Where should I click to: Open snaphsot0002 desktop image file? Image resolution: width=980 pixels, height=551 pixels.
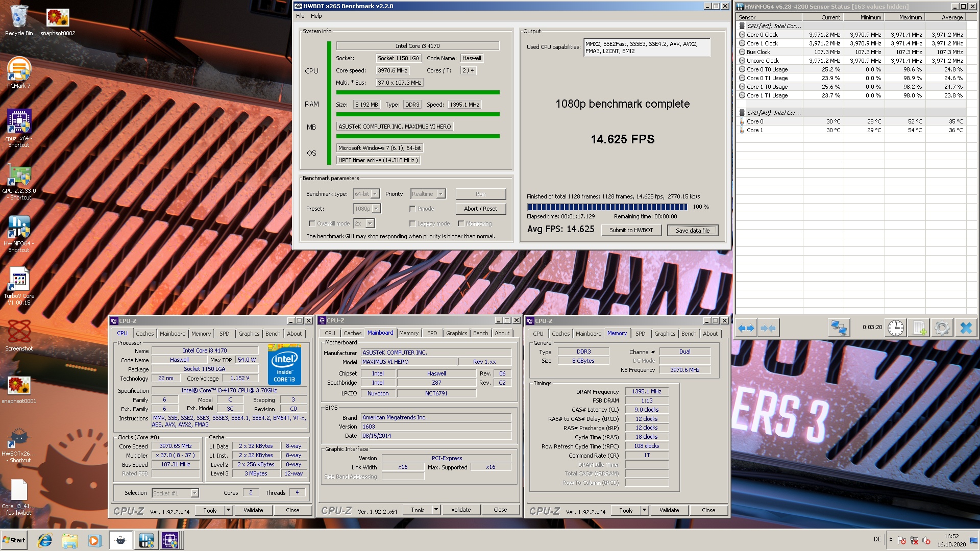(58, 22)
